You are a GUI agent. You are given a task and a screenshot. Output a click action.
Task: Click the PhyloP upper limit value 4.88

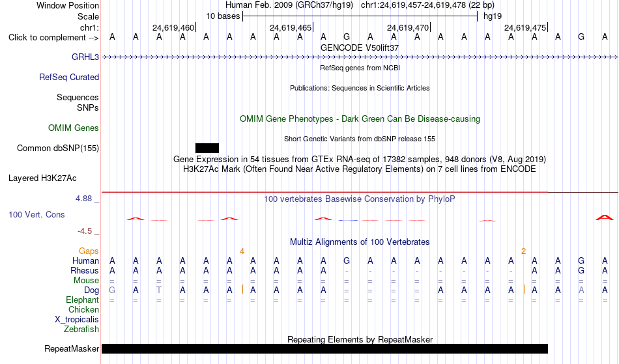83,199
